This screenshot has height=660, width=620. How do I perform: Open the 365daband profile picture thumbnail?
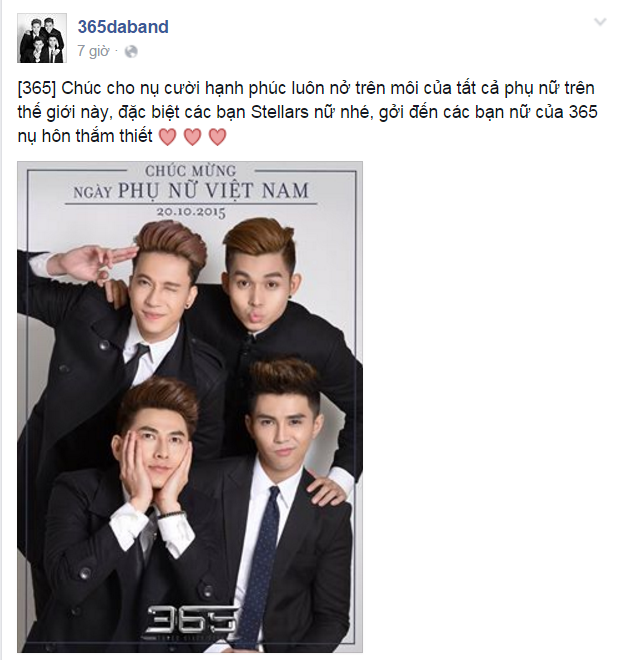pyautogui.click(x=42, y=38)
